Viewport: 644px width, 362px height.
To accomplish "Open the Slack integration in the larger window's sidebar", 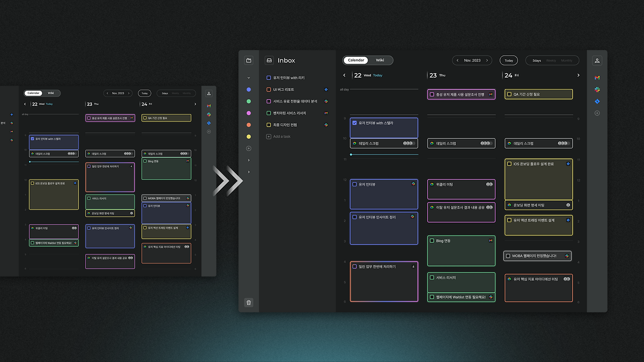I will coord(597,89).
